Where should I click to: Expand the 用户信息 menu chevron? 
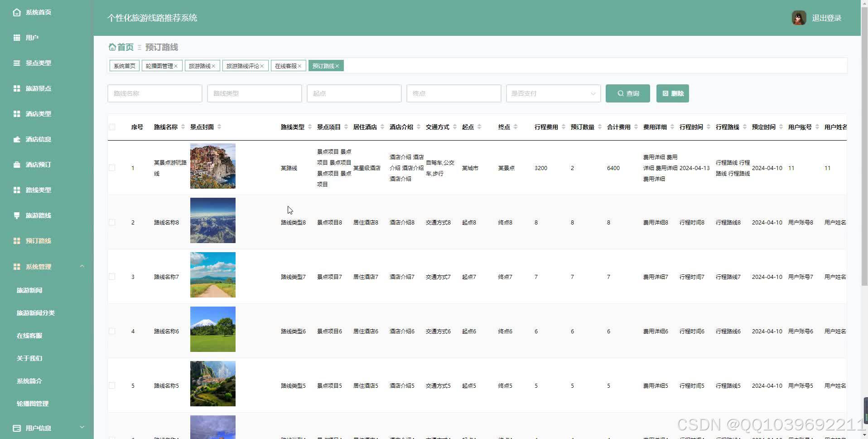[x=82, y=427]
